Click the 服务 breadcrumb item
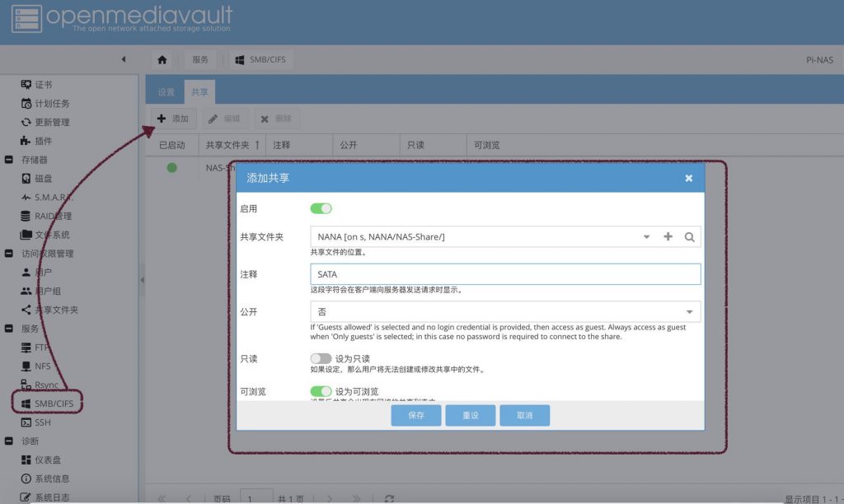Screen dimensions: 844x504 click(x=200, y=59)
